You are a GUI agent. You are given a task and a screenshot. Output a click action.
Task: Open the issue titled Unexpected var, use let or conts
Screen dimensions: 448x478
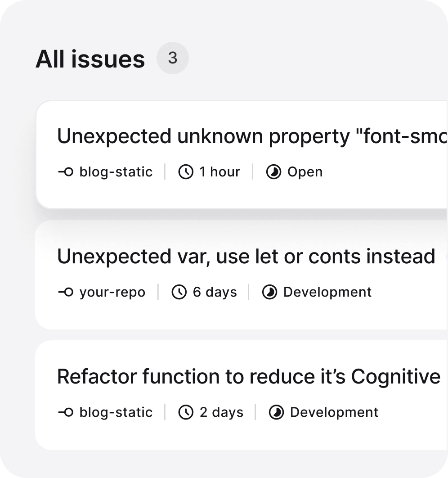(x=246, y=257)
